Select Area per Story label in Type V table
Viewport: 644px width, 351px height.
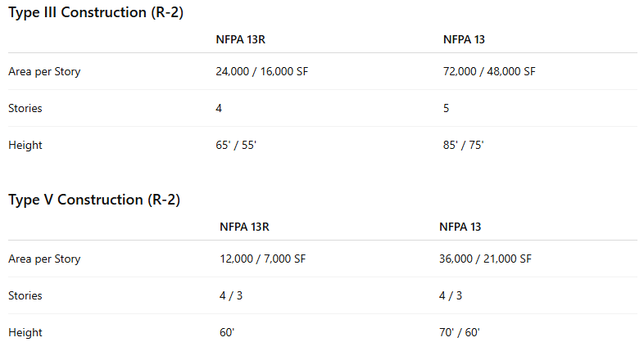(44, 259)
